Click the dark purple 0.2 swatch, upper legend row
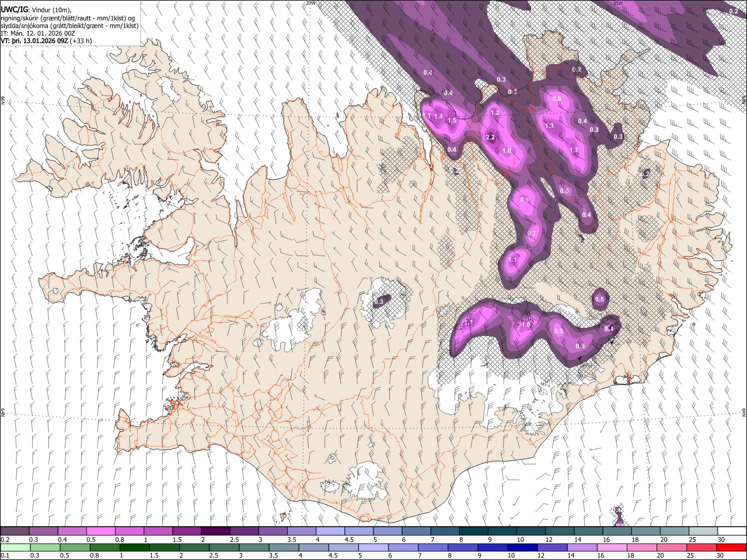The image size is (747, 560). pyautogui.click(x=15, y=531)
